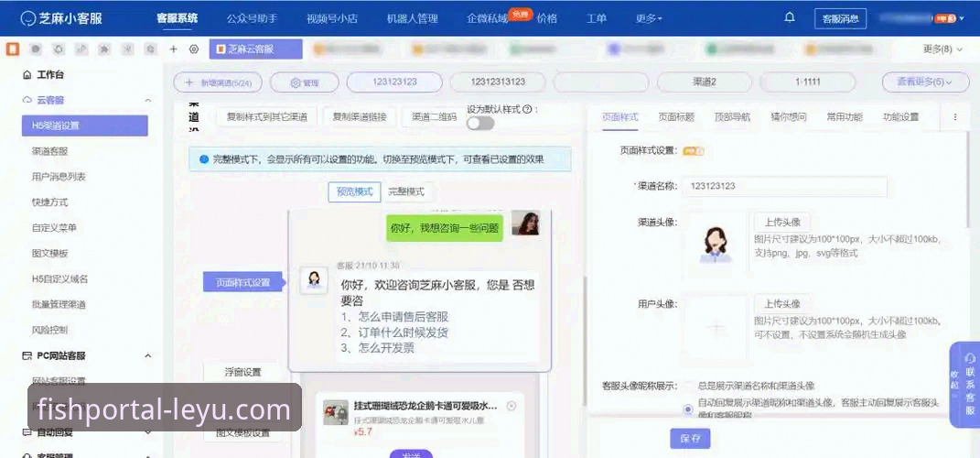The height and width of the screenshot is (458, 980).
Task: Open the user account dropdown arrow
Action: tap(961, 18)
